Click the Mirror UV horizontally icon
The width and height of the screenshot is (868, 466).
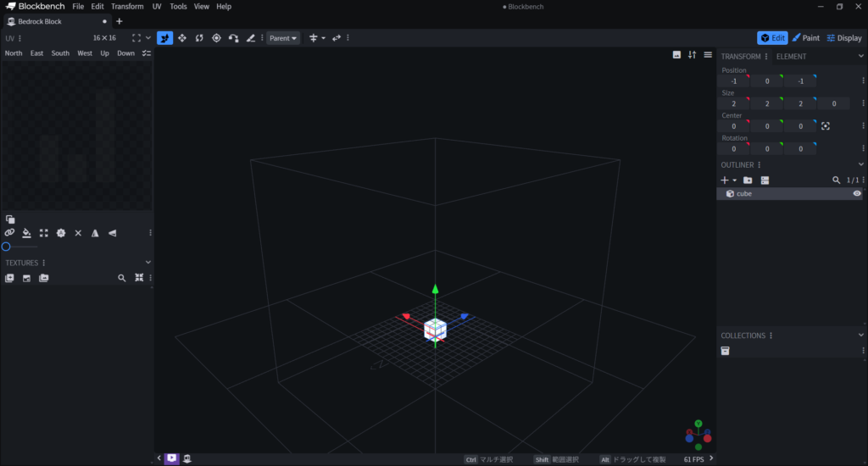[x=95, y=233]
